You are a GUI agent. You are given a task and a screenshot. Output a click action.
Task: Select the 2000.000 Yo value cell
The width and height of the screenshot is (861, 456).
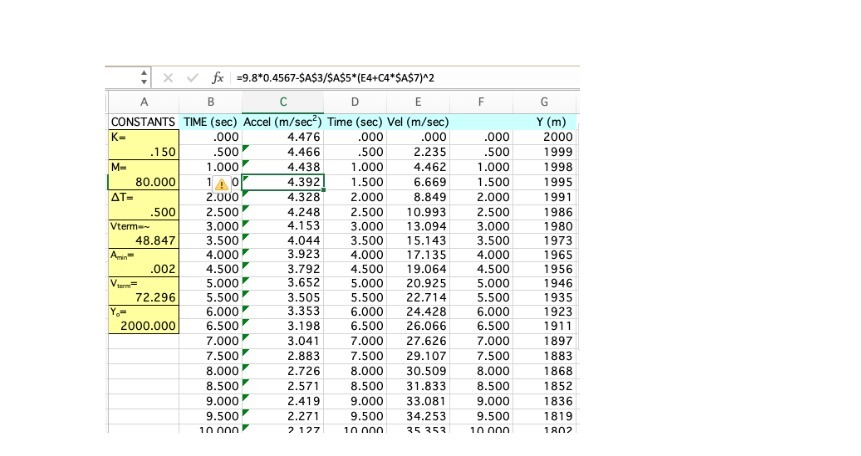(144, 326)
